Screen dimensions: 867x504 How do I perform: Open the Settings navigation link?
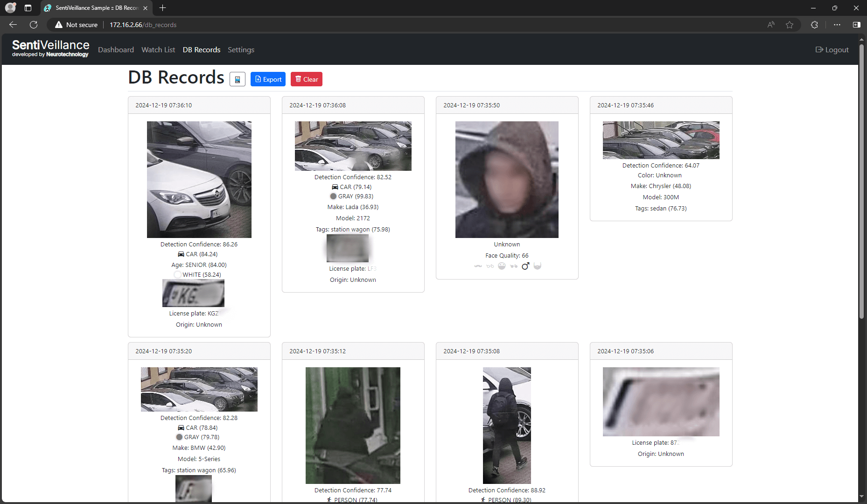(241, 50)
